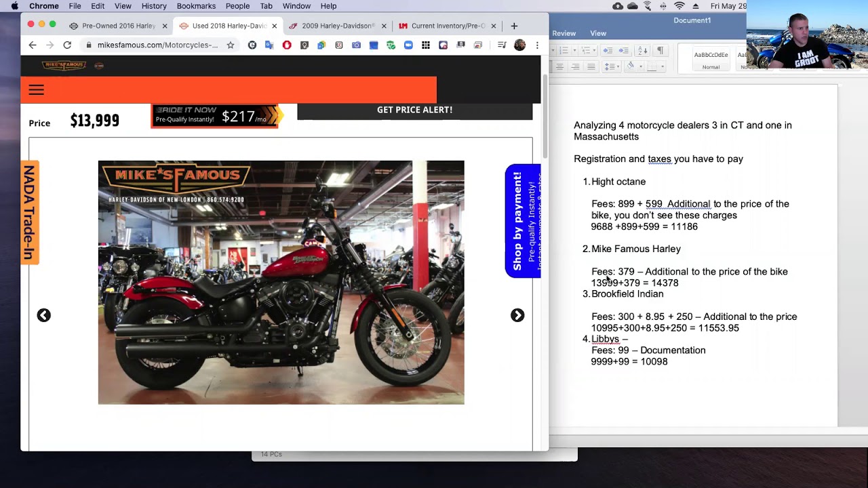Viewport: 868px width, 488px height.
Task: Go to previous motorcycle photo
Action: tap(43, 315)
